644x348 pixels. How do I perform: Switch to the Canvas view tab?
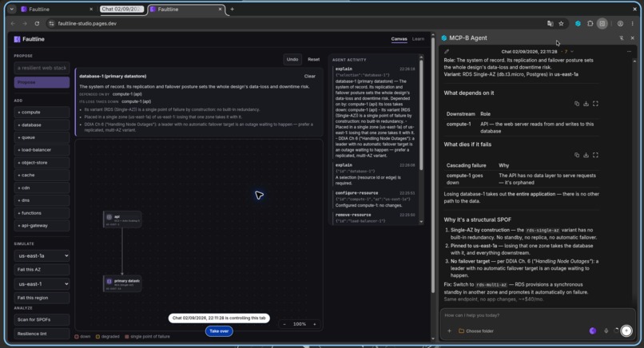click(399, 39)
